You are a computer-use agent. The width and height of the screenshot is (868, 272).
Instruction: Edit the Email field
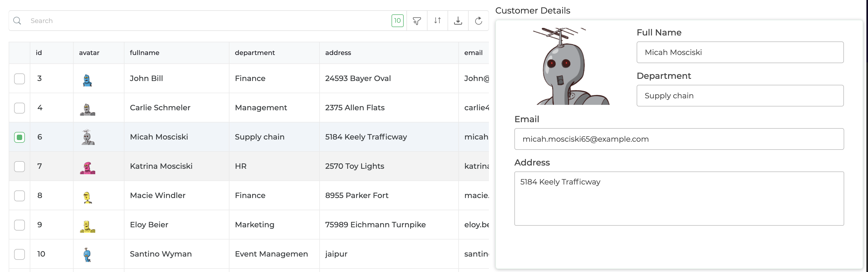(x=679, y=139)
